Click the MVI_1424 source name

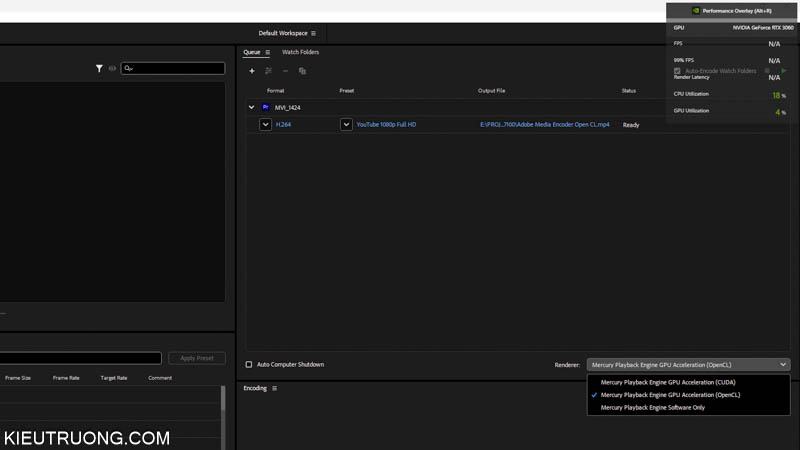click(x=287, y=108)
